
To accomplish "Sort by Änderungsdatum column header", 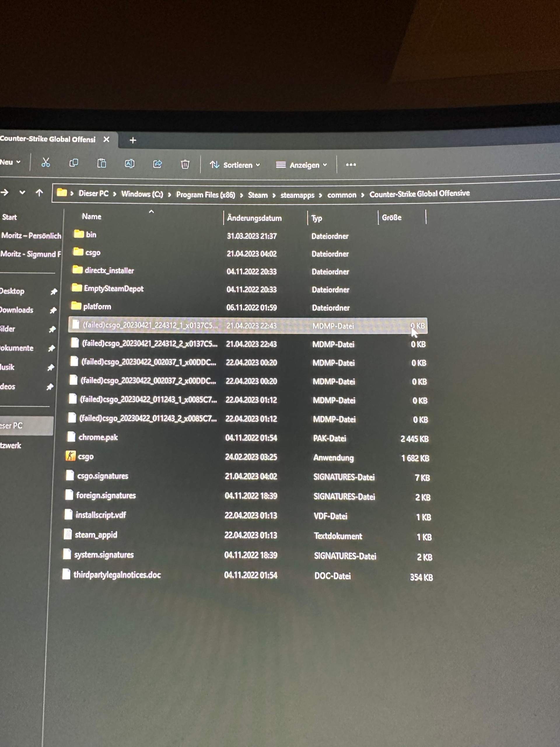I will 254,218.
